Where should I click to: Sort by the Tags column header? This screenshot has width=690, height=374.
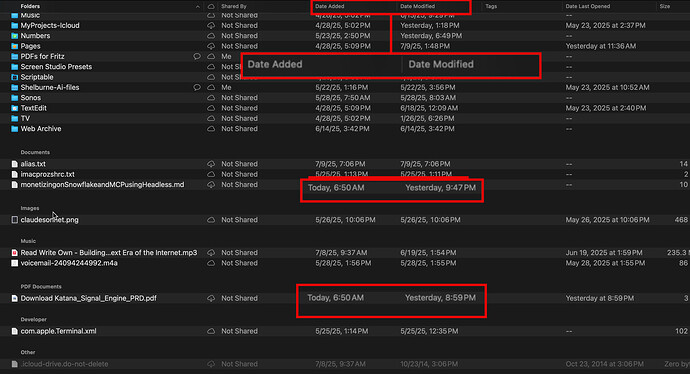pyautogui.click(x=491, y=6)
